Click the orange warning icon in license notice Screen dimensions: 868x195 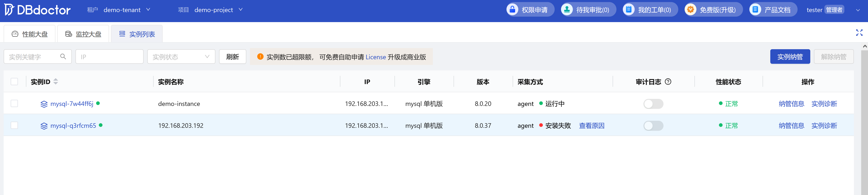point(260,56)
